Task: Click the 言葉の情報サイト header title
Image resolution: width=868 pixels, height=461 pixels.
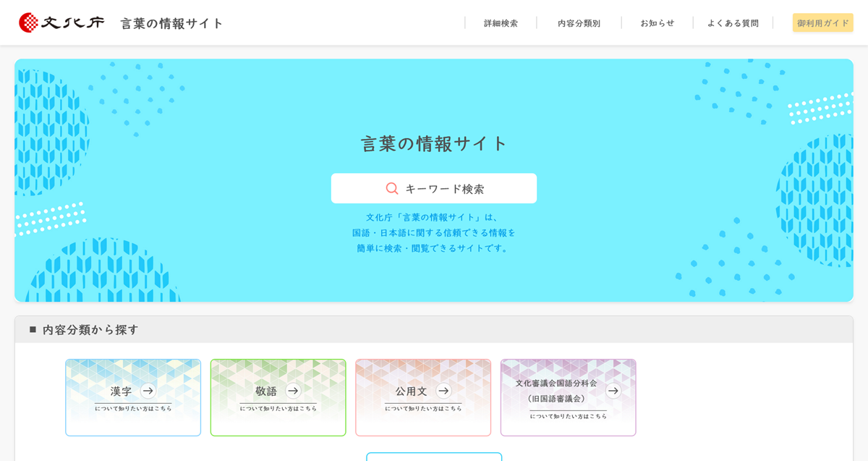Action: tap(172, 23)
